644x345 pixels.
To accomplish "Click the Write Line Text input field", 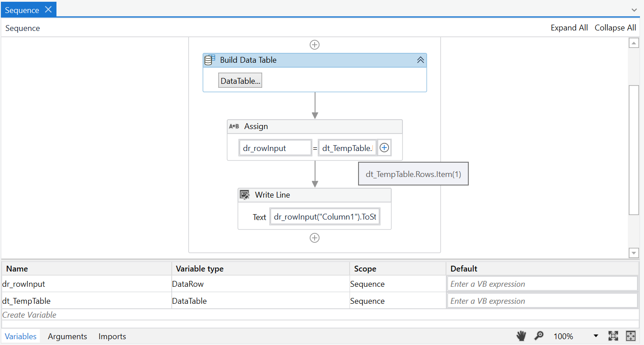I will point(325,217).
